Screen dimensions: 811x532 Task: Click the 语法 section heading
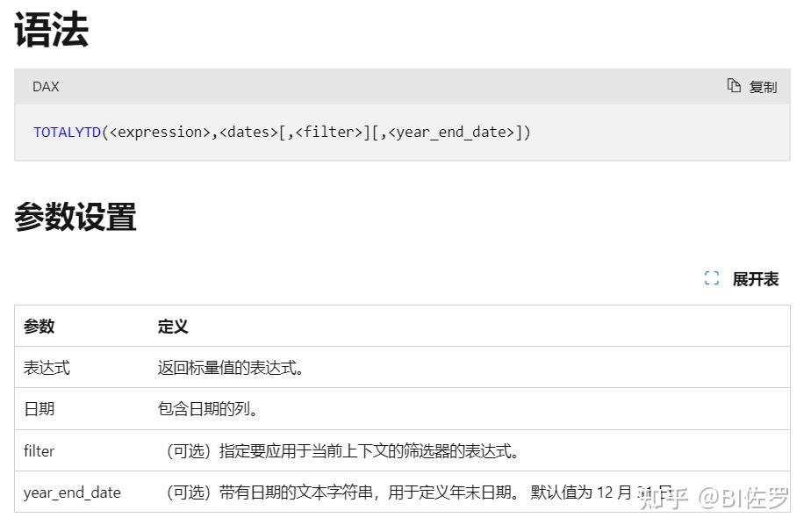tap(50, 29)
